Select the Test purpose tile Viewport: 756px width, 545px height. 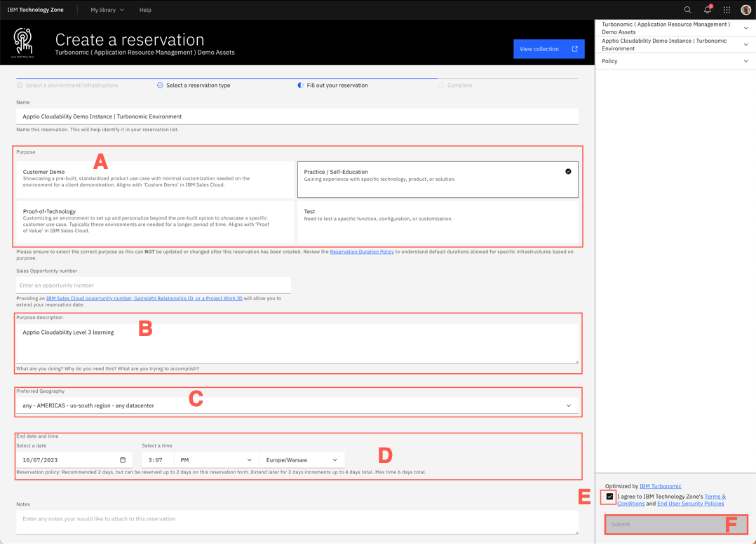438,222
